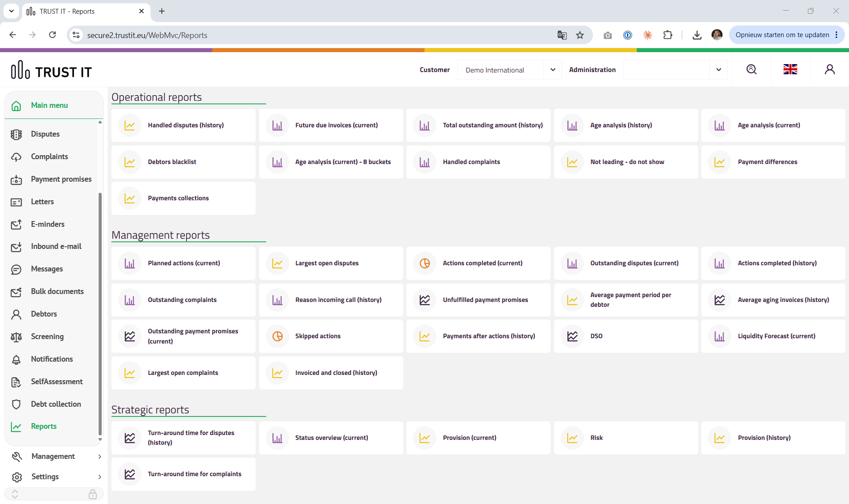
Task: Click the empty Administration field
Action: pos(666,70)
